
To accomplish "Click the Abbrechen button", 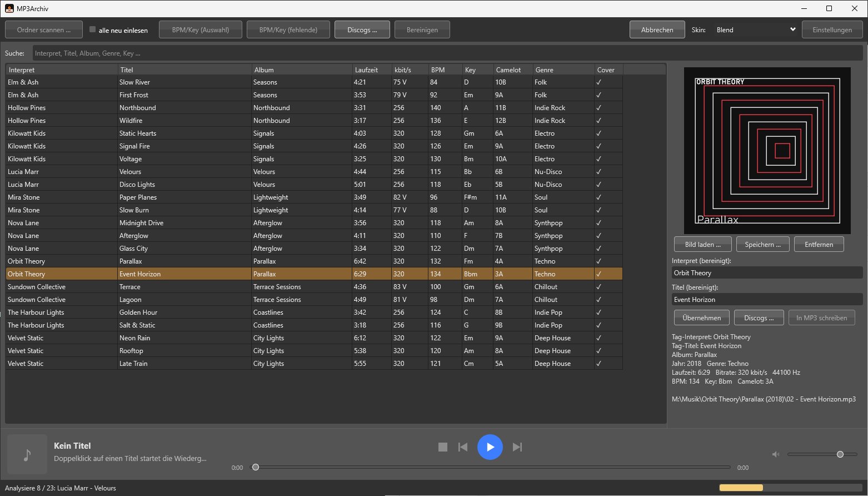I will pyautogui.click(x=657, y=30).
